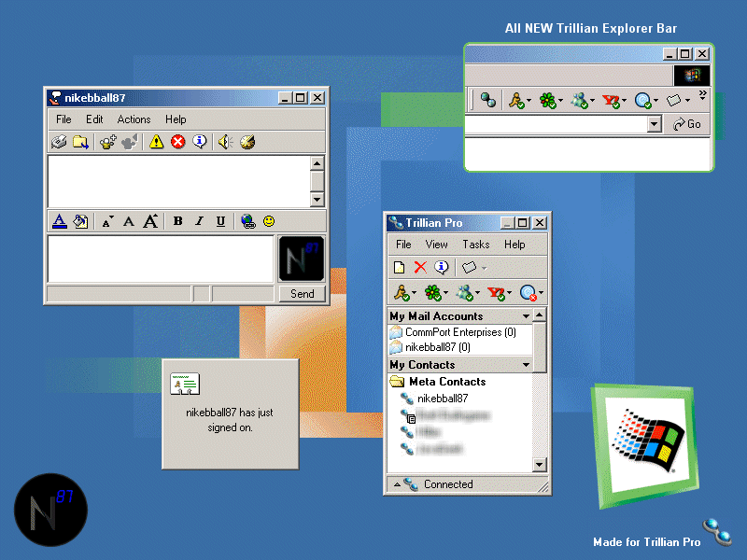The width and height of the screenshot is (747, 560).
Task: Click the speaker sound icon in the chat toolbar
Action: click(224, 142)
